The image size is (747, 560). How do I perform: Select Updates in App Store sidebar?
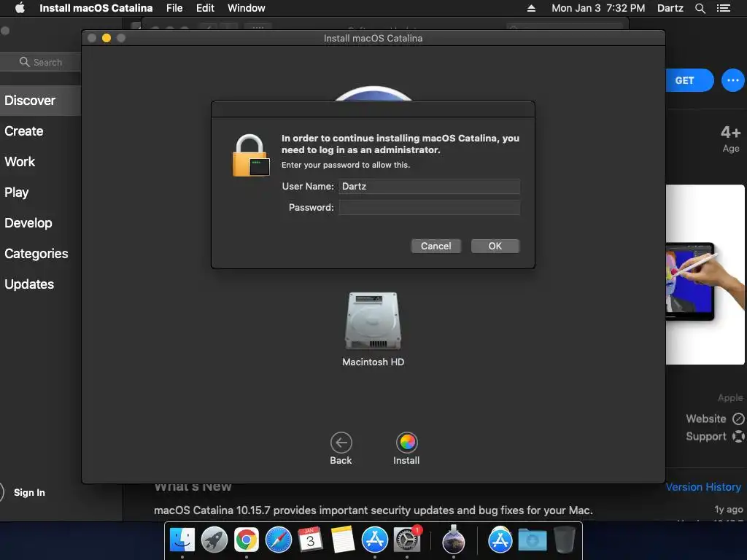[29, 284]
